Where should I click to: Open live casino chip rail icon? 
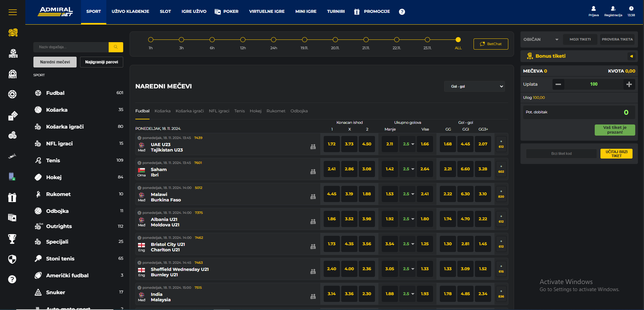(12, 74)
